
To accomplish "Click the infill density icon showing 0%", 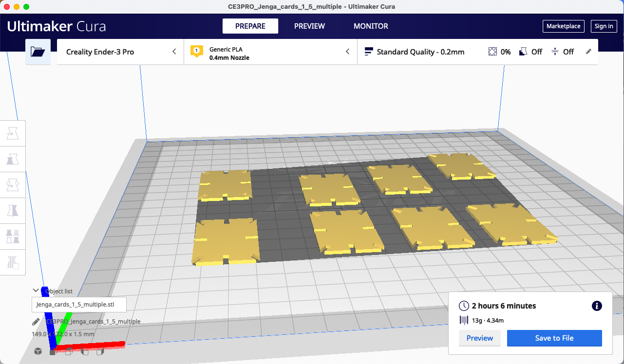I will [492, 52].
